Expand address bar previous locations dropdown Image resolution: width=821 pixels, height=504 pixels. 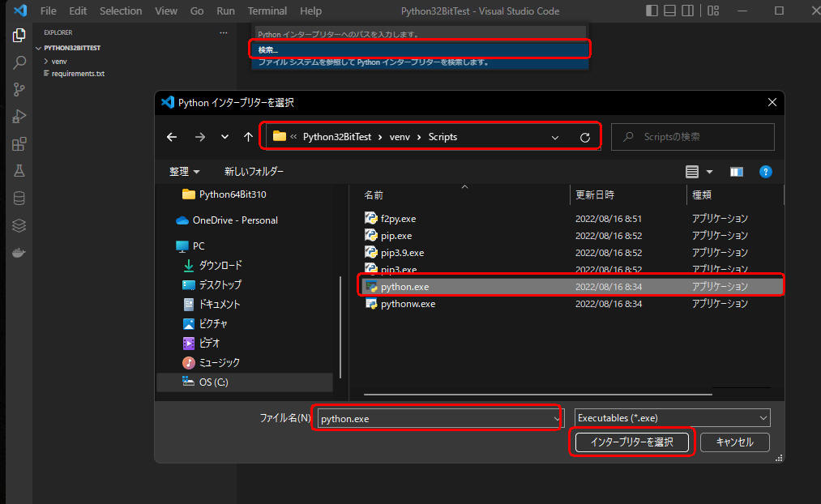tap(555, 138)
